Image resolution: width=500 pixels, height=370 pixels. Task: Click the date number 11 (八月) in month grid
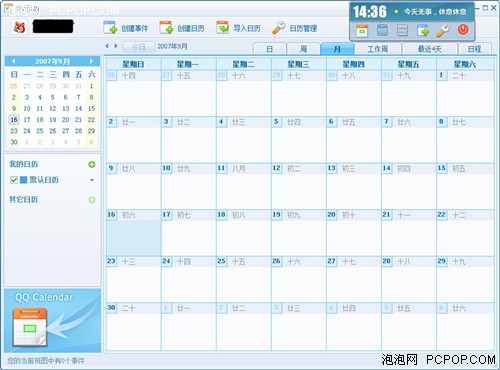click(221, 168)
